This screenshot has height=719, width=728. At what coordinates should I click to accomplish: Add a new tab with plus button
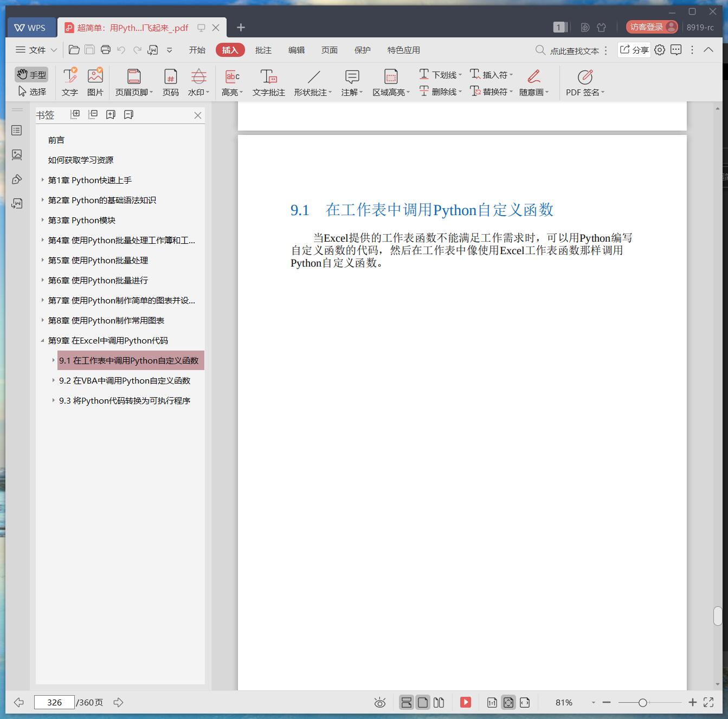point(241,28)
